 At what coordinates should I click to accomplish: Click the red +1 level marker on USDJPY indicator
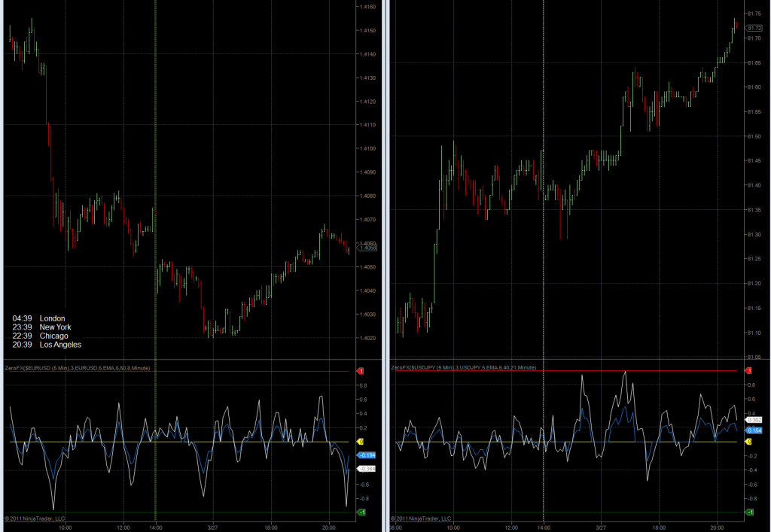tap(748, 371)
